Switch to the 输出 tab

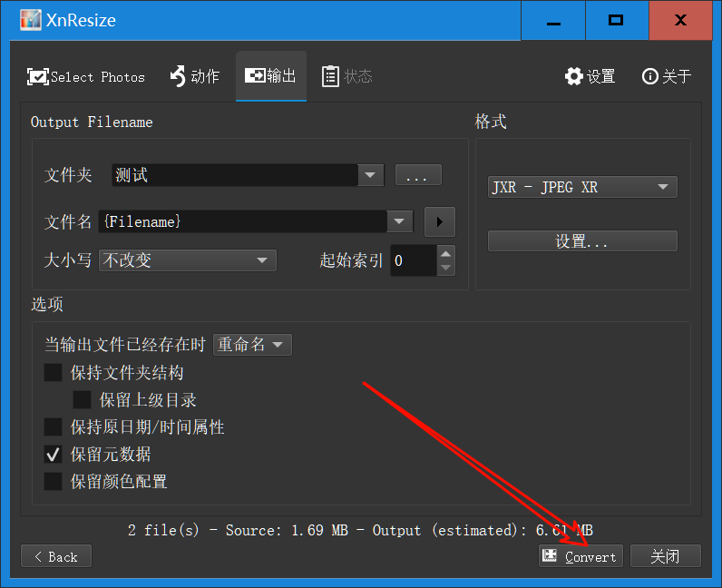270,76
